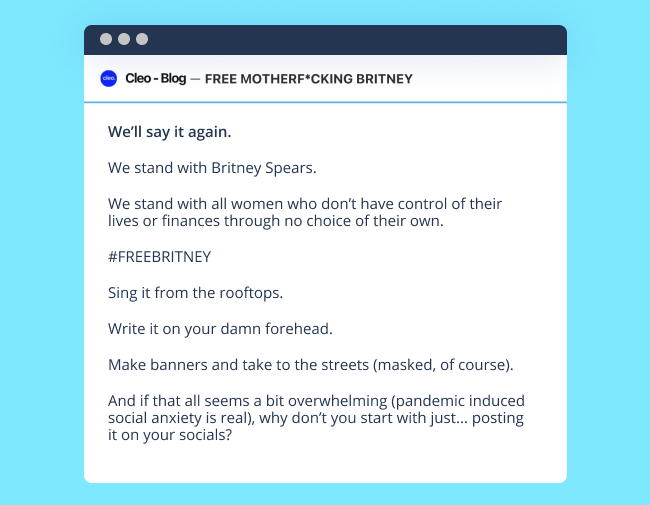Click the word overwhelming in last paragraph
The height and width of the screenshot is (505, 650).
[x=338, y=401]
